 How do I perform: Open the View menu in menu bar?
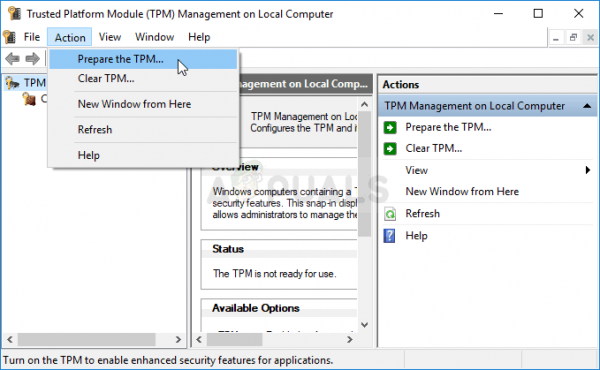tap(110, 37)
